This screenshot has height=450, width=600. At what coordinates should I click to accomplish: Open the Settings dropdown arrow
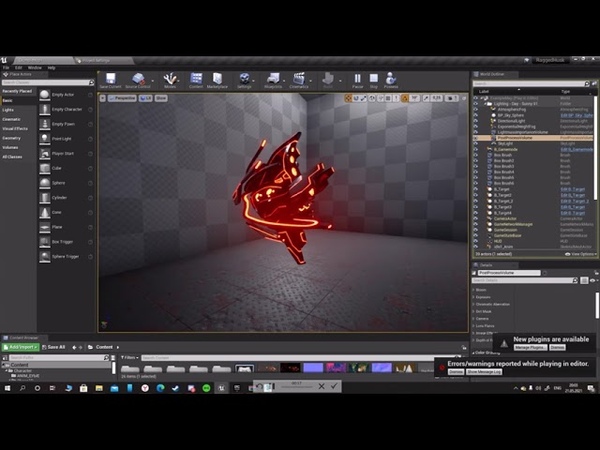[253, 81]
